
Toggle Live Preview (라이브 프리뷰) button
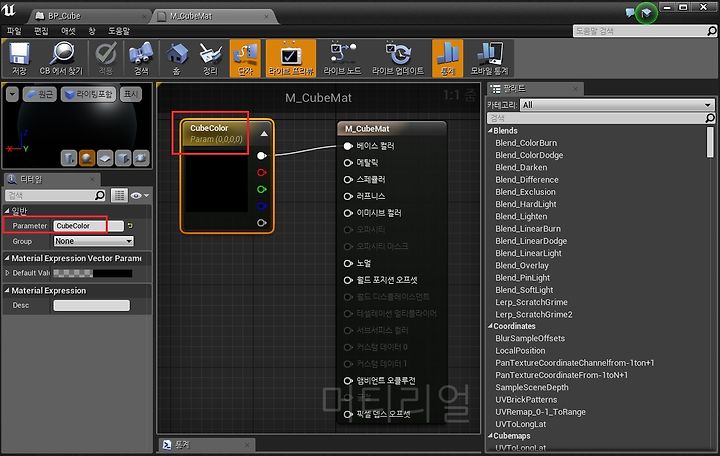click(x=291, y=58)
